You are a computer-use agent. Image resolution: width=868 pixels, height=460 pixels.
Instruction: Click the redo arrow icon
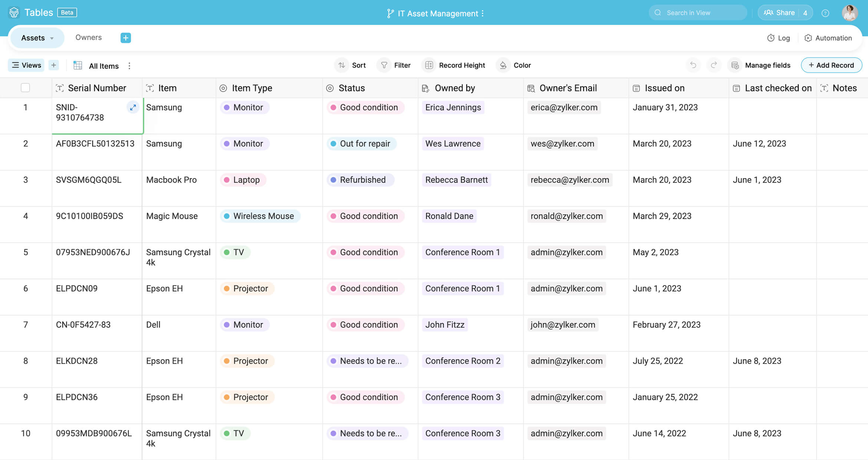714,65
